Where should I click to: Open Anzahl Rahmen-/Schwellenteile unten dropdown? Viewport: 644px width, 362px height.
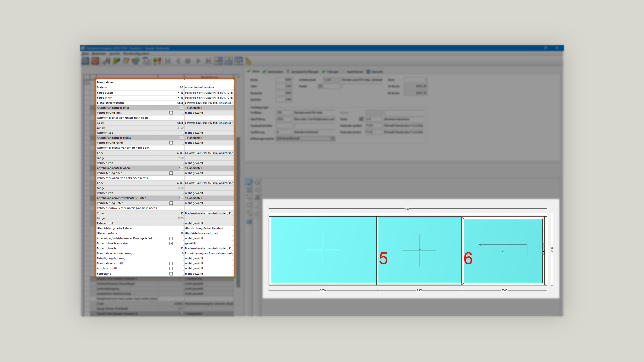[182, 198]
